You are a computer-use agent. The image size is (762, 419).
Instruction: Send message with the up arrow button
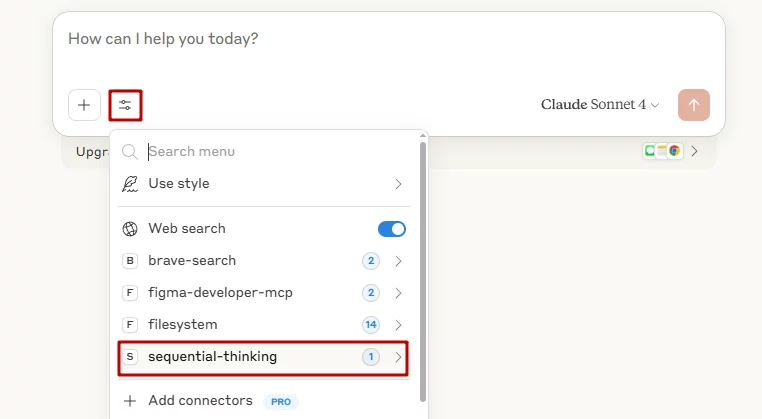click(693, 105)
